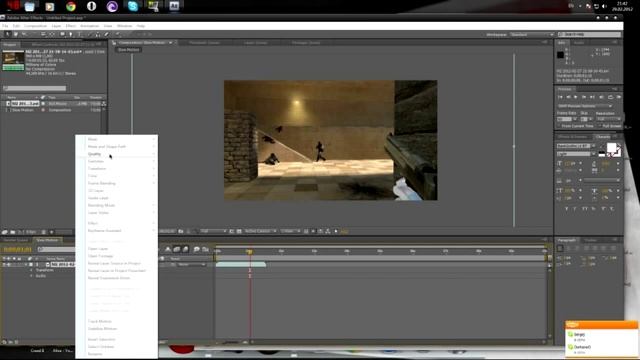Open the layer parent None dropdown
Image resolution: width=640 pixels, height=360 pixels.
(x=191, y=264)
